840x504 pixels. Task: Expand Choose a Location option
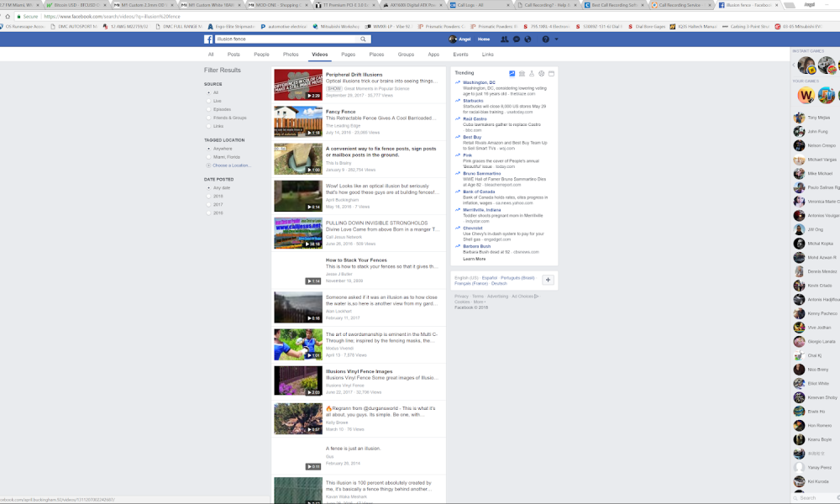[x=232, y=165]
